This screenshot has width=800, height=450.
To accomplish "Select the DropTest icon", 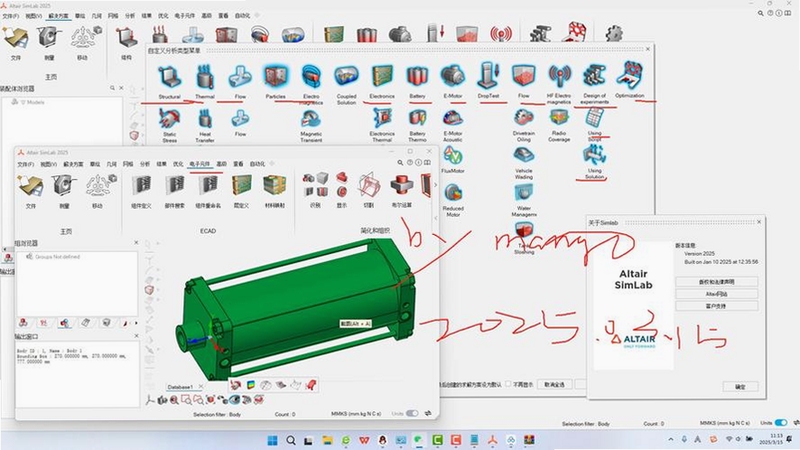I will [x=488, y=76].
